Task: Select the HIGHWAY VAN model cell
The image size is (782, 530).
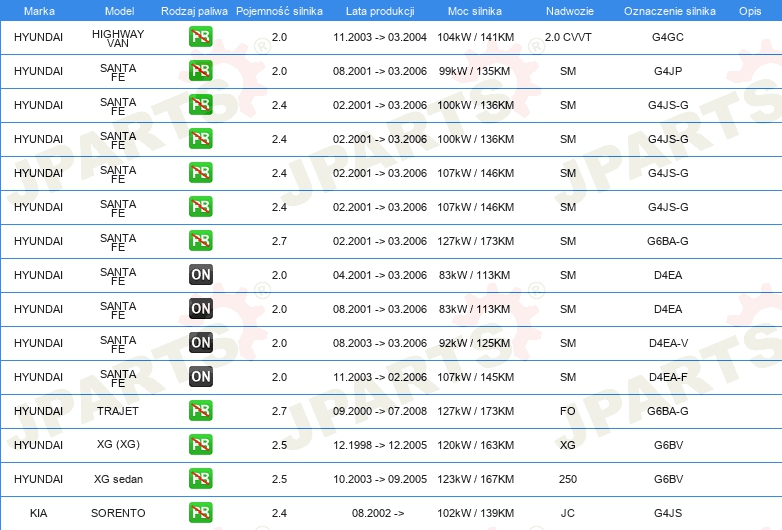Action: tap(118, 38)
